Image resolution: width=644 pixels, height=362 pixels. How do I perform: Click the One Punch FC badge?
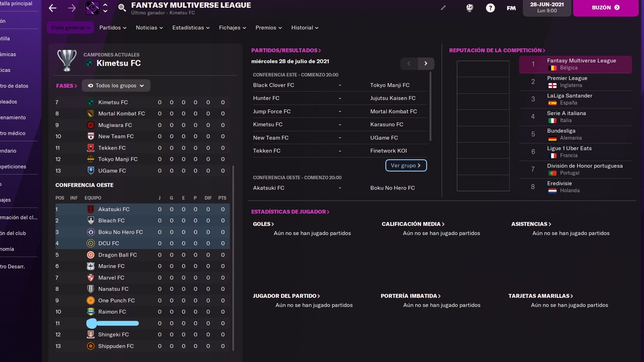[91, 301]
